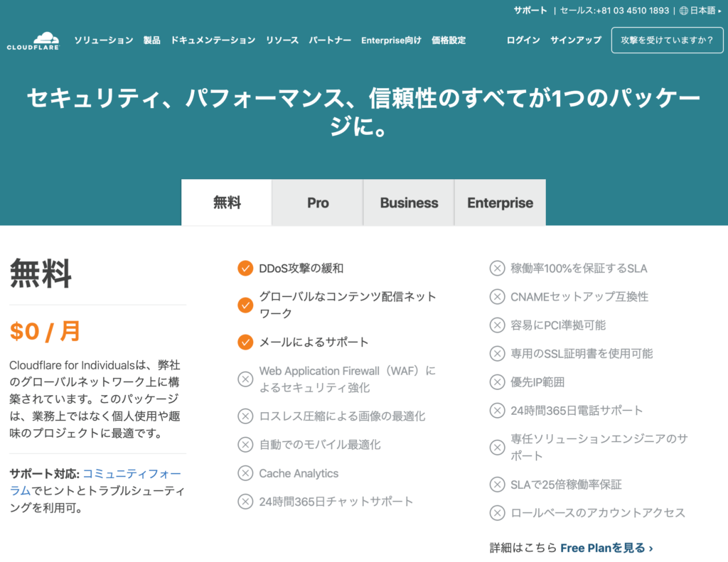The height and width of the screenshot is (562, 728).
Task: Click X icon beside 専任ソリューションエンジニアのサポート
Action: coord(497,448)
